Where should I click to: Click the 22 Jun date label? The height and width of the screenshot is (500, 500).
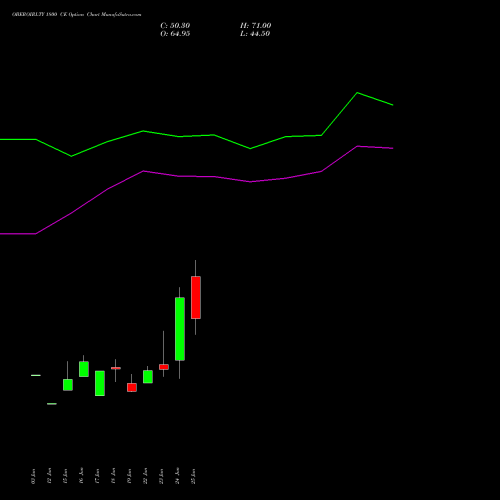point(145,476)
